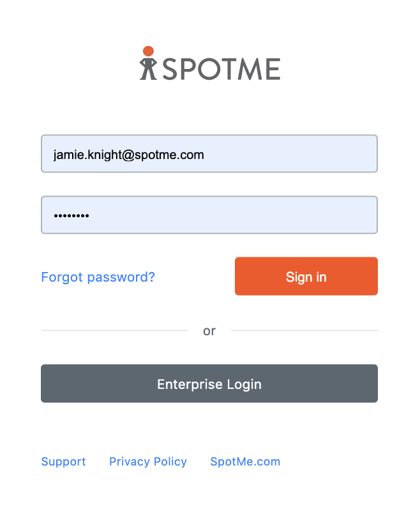Click the gray Enterprise Login button
Image resolution: width=420 pixels, height=516 pixels.
209,383
